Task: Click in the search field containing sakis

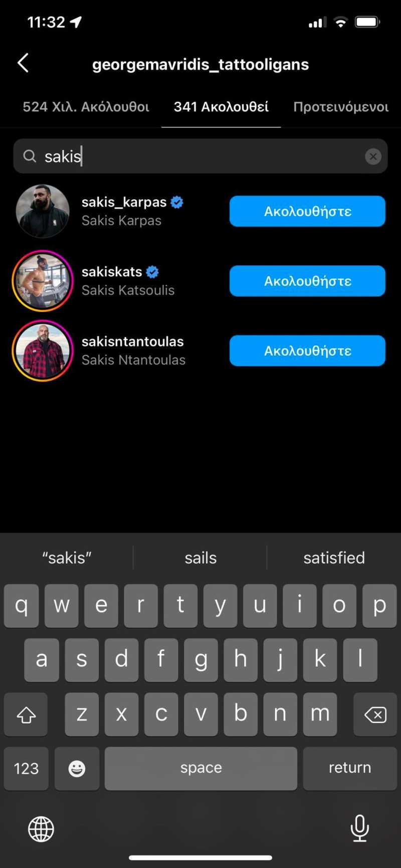Action: coord(200,156)
